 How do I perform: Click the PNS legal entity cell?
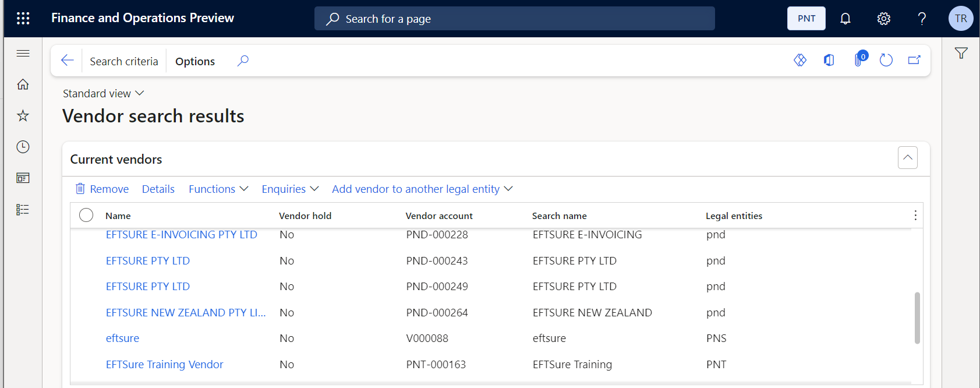[716, 338]
